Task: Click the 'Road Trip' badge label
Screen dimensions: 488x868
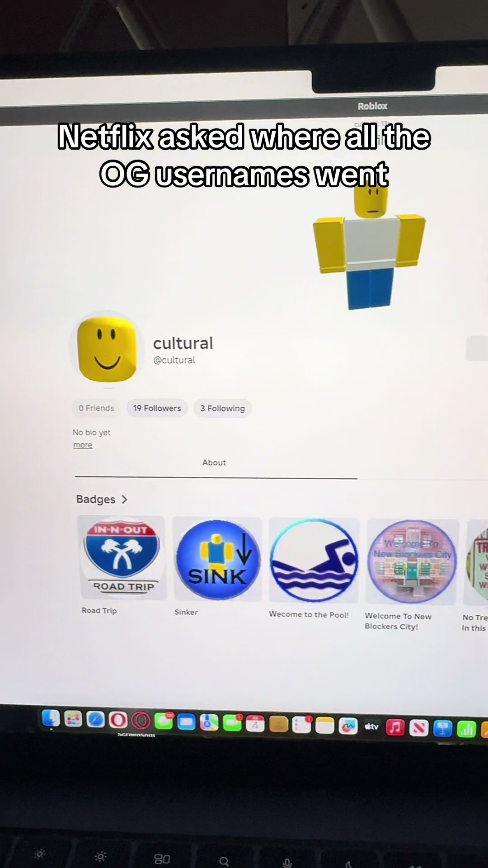Action: [x=99, y=610]
